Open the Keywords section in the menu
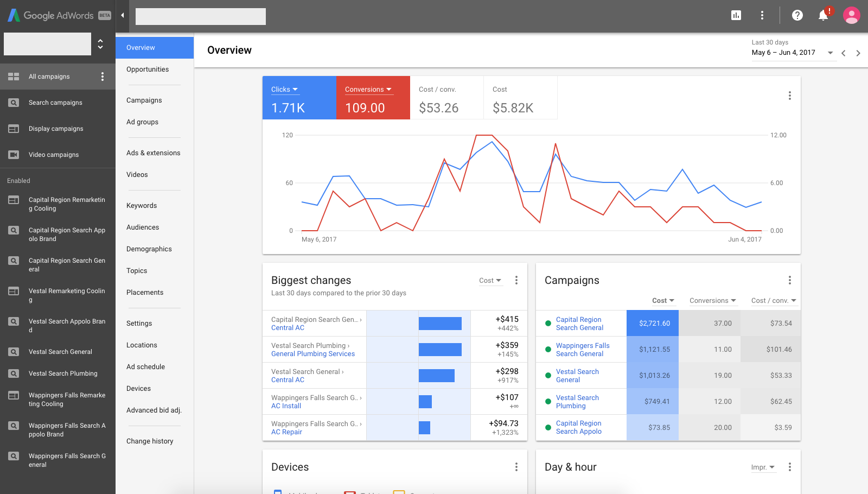868x494 pixels. point(141,205)
